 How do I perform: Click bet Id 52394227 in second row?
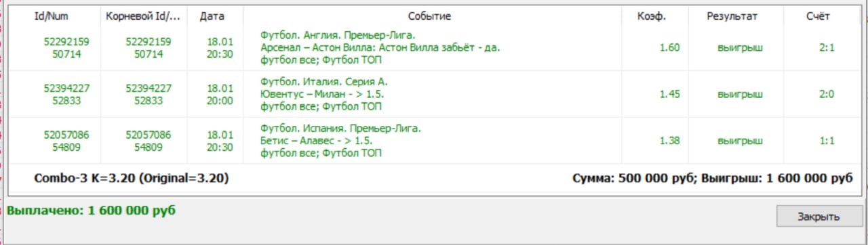[66, 88]
